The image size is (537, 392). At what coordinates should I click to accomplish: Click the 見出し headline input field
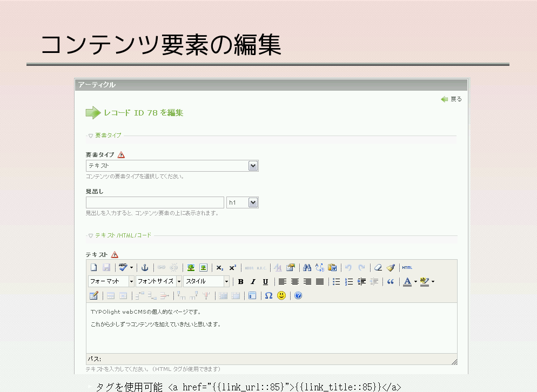click(x=155, y=202)
